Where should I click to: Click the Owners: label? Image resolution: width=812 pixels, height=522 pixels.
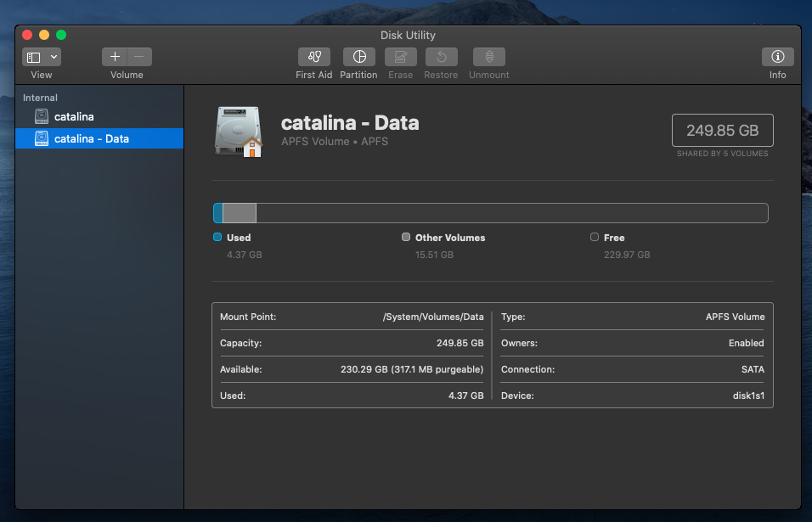click(520, 343)
